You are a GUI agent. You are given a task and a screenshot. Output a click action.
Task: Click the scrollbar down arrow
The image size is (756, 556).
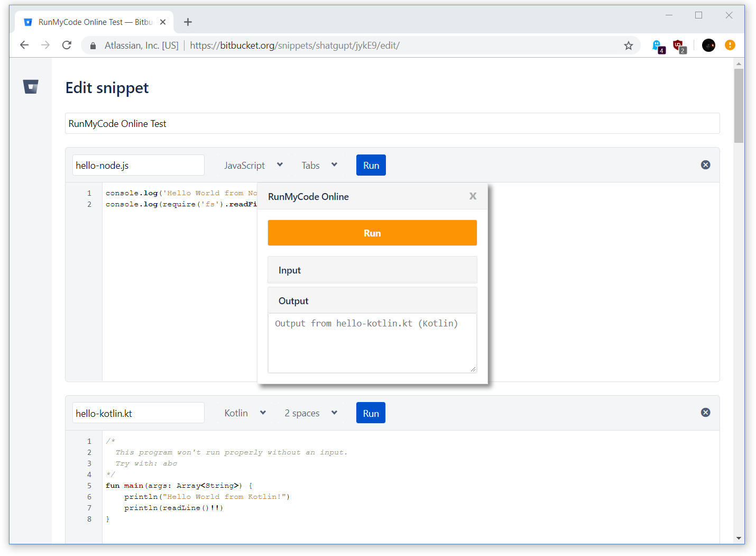click(739, 538)
